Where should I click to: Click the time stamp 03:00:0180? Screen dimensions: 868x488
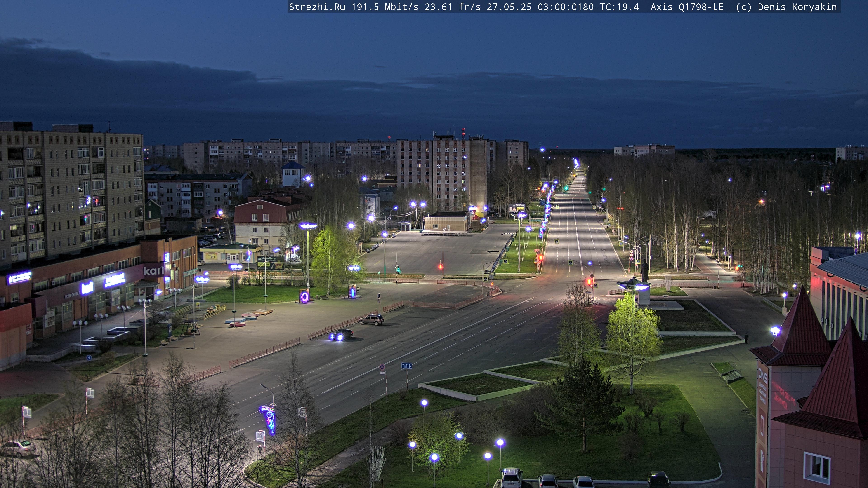(x=565, y=7)
